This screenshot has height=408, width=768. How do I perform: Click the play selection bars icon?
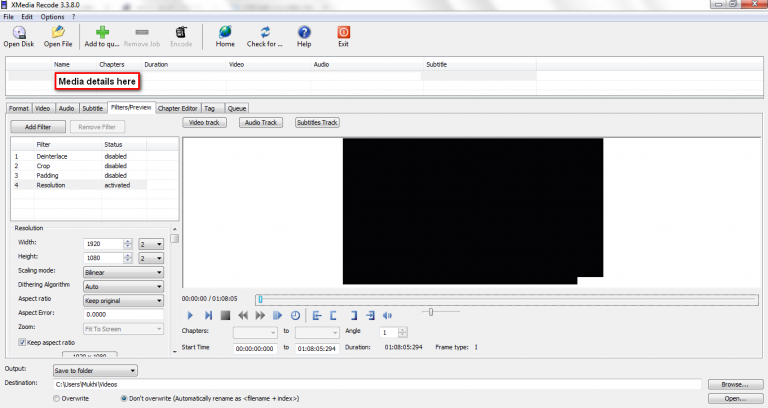pos(277,315)
